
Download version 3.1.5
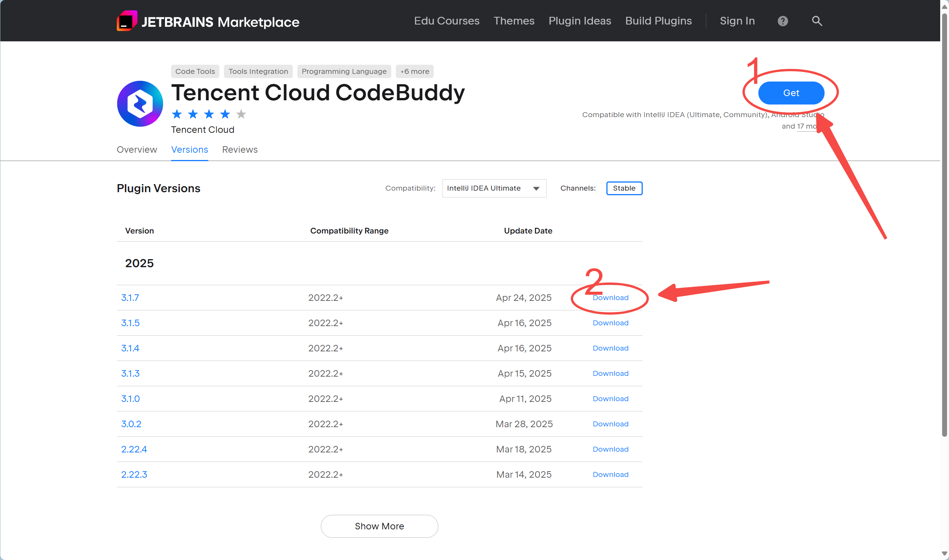[611, 323]
